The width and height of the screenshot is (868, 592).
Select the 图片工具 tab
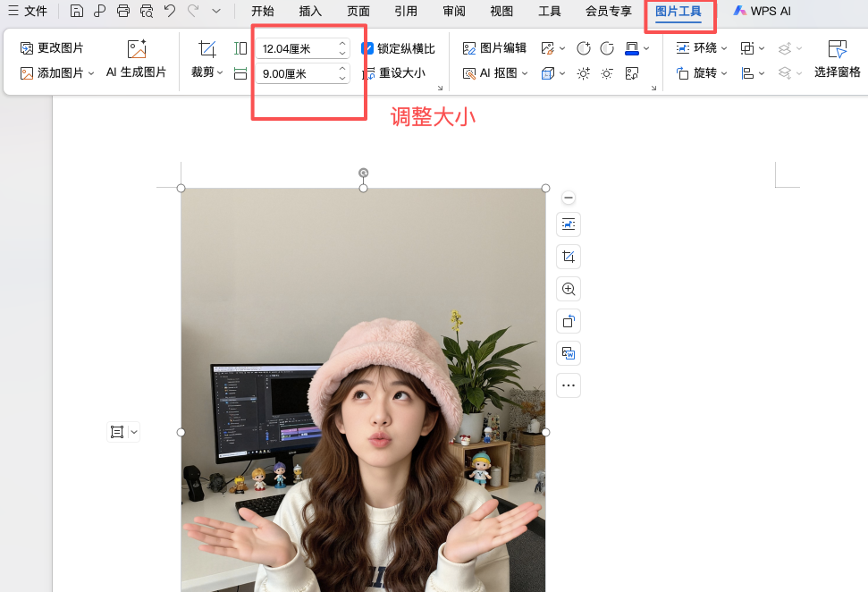click(678, 12)
